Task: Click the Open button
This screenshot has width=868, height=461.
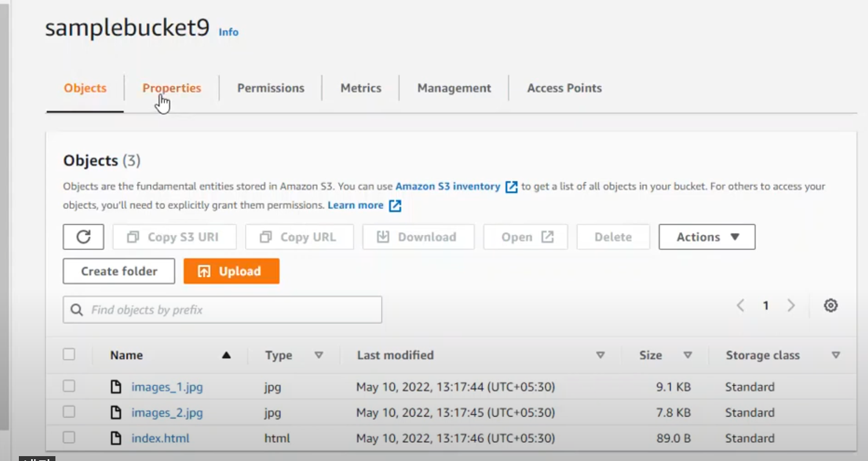Action: (x=526, y=237)
